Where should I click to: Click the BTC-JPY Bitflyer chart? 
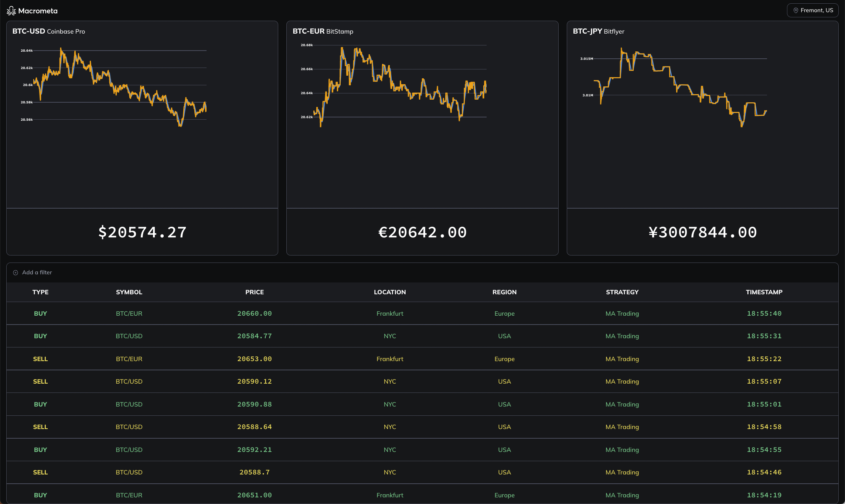click(x=674, y=87)
